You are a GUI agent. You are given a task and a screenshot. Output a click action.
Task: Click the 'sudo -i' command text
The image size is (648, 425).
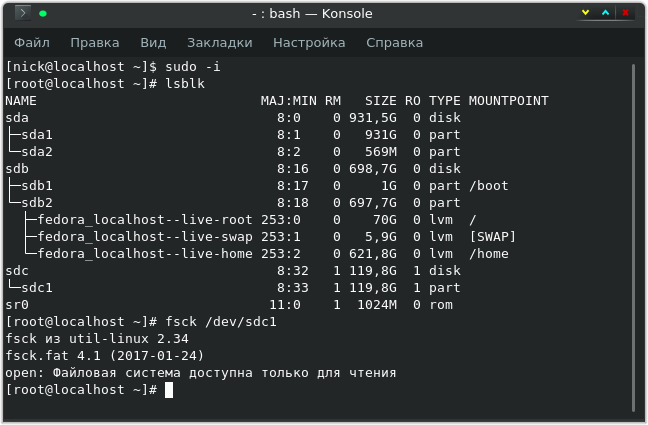pyautogui.click(x=193, y=67)
